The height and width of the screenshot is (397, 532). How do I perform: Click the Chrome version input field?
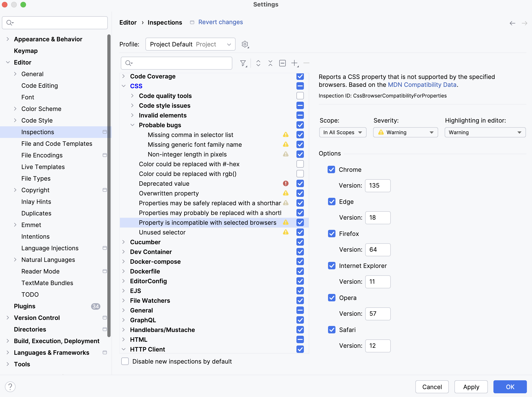point(378,185)
